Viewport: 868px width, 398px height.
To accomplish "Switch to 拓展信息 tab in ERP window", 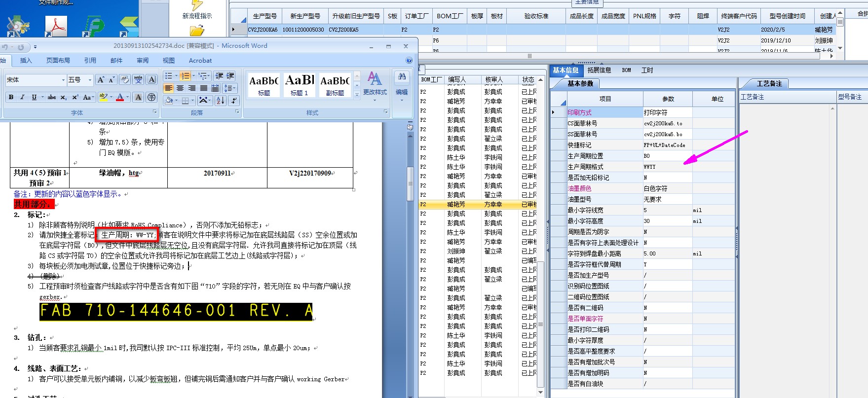I will point(599,70).
